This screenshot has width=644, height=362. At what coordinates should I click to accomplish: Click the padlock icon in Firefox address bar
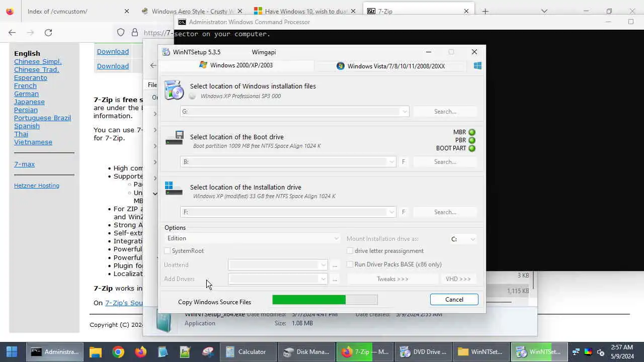(134, 32)
